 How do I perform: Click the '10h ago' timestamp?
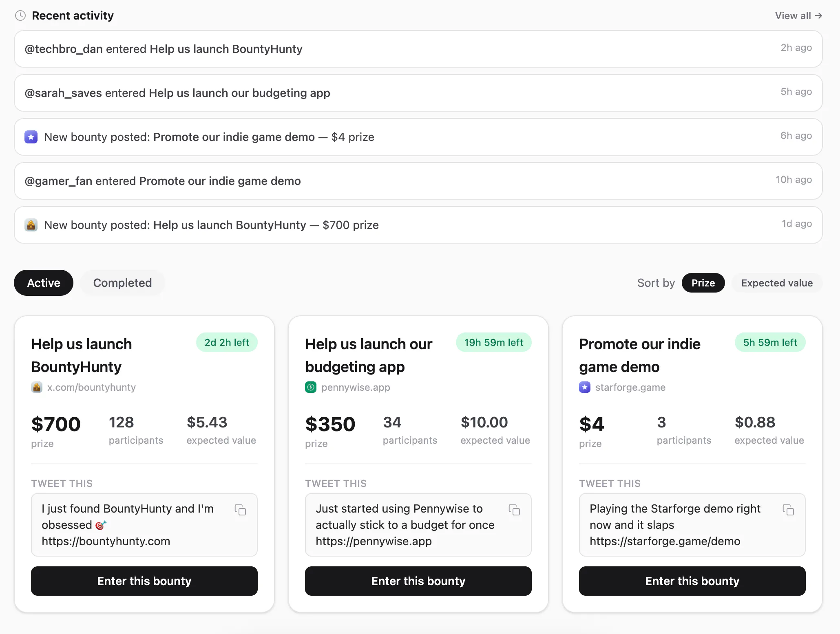click(794, 180)
